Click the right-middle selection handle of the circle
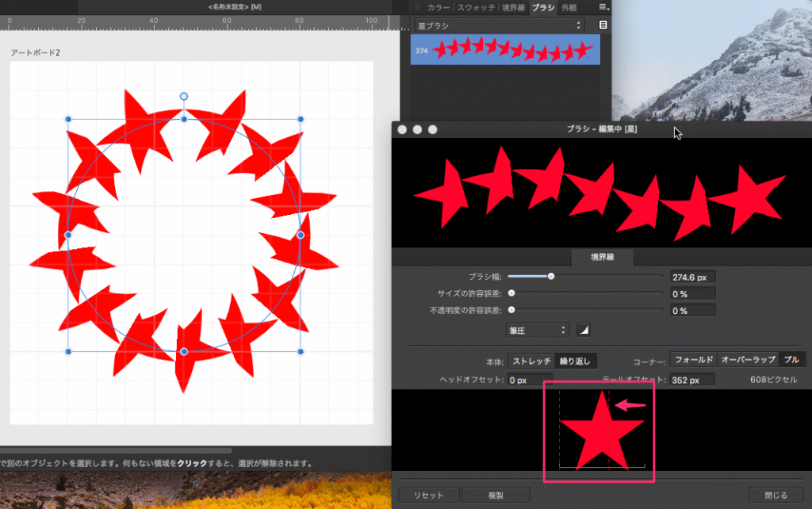Screen dimensions: 812x509 coord(301,235)
